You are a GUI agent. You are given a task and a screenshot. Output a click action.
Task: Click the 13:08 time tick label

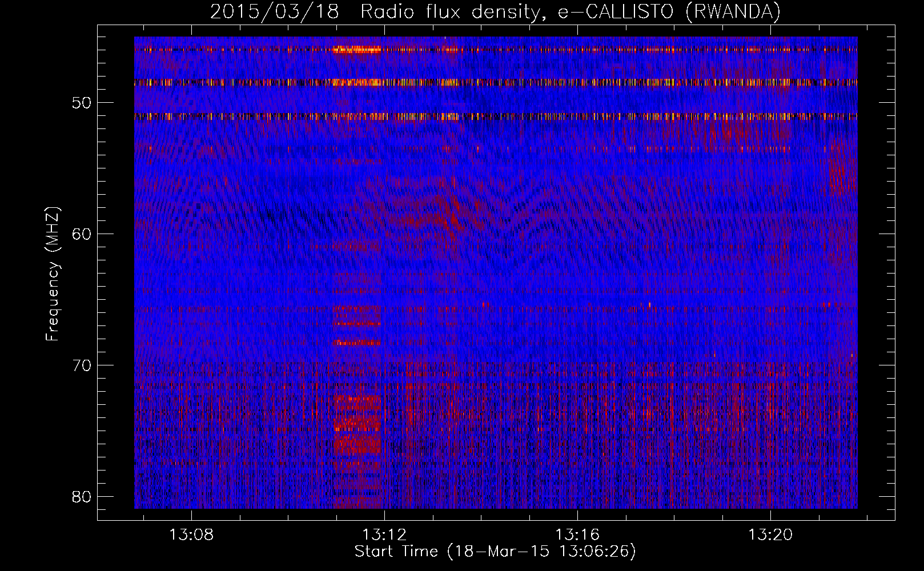pos(191,534)
